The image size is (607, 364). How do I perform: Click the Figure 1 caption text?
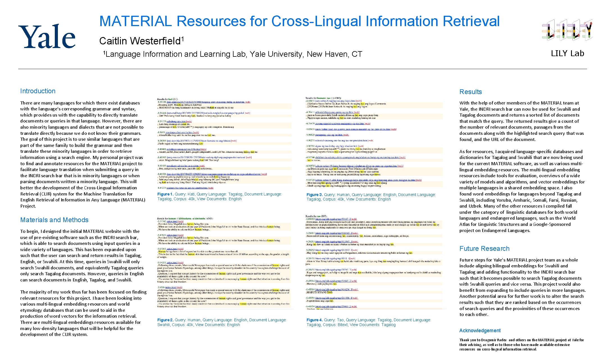(219, 196)
